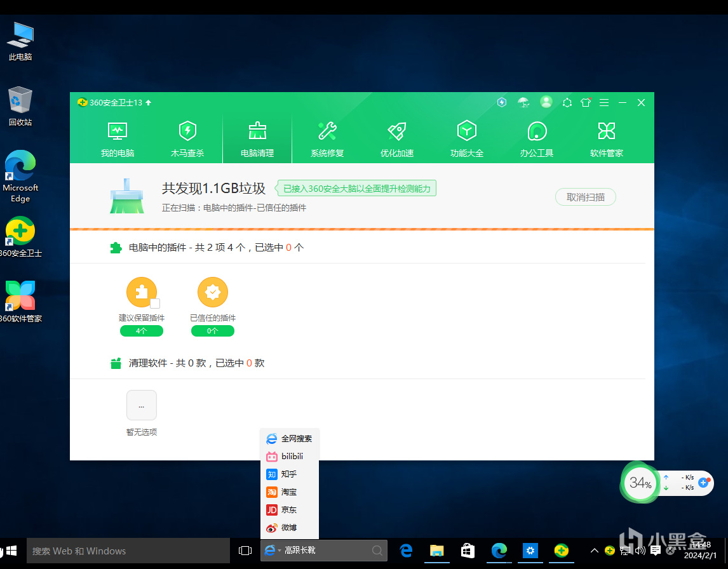Open the 系统修复 tab
Screen dimensions: 728x569
click(327, 139)
